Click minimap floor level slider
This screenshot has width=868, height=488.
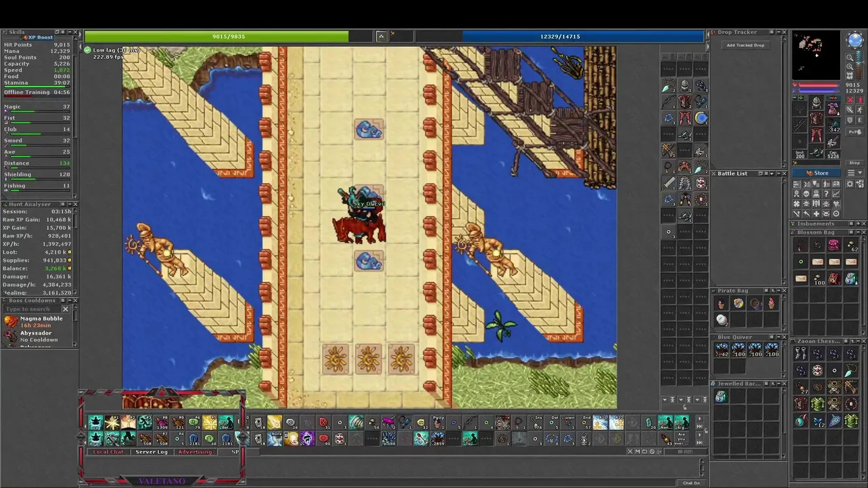(x=859, y=65)
